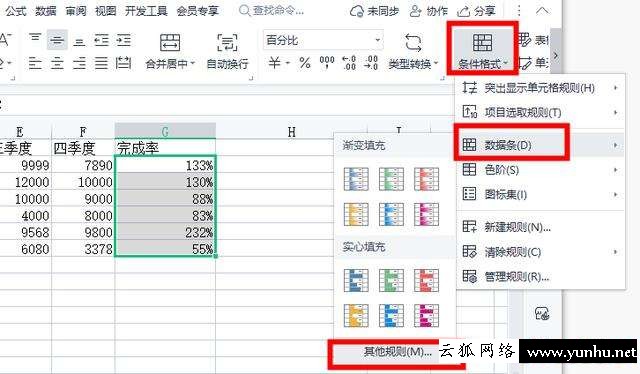This screenshot has width=640, height=374.
Task: Open the Conditional Formatting (条件格式) button
Action: click(x=482, y=50)
